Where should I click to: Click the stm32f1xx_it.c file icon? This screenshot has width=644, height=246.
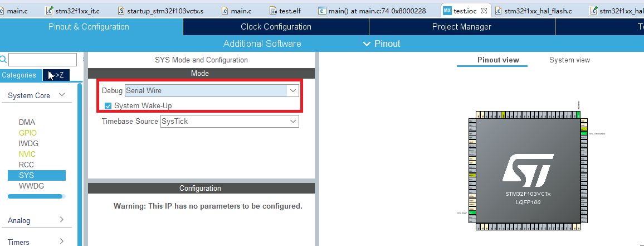coord(50,11)
